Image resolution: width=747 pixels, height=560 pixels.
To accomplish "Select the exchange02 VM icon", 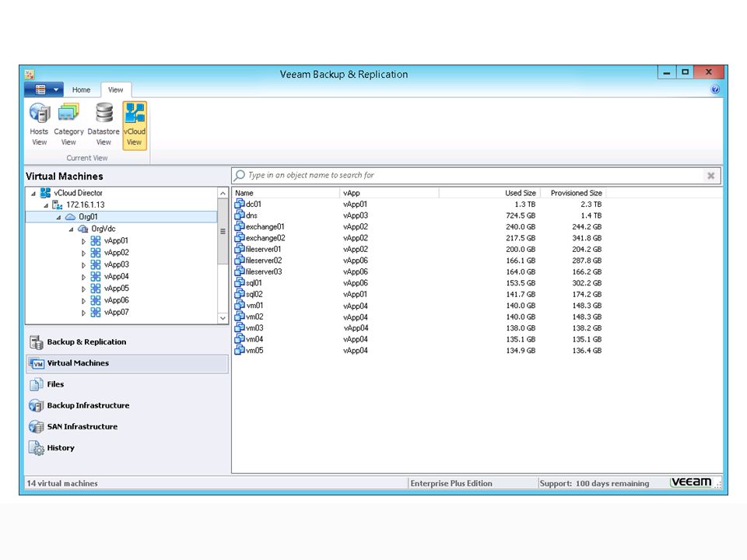I will [x=239, y=238].
